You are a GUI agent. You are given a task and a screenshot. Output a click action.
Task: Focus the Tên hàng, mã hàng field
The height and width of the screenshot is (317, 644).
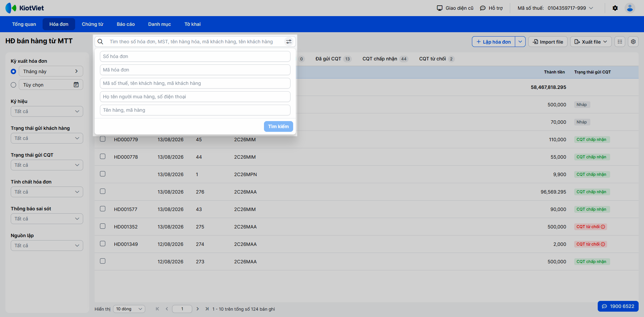[x=195, y=110]
